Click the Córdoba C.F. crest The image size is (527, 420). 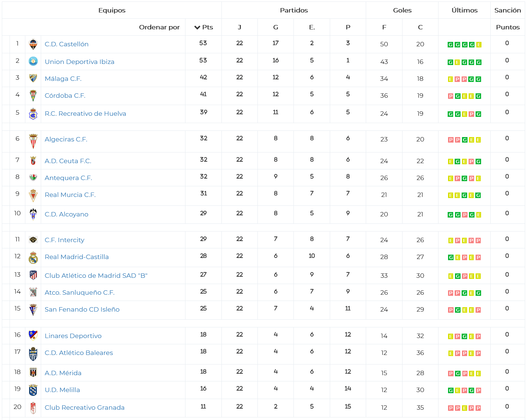(x=33, y=96)
